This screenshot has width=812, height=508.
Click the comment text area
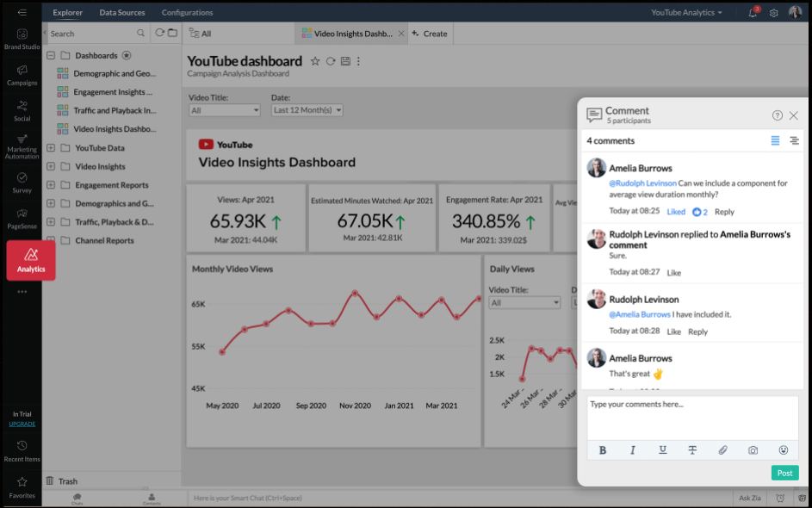(692, 418)
